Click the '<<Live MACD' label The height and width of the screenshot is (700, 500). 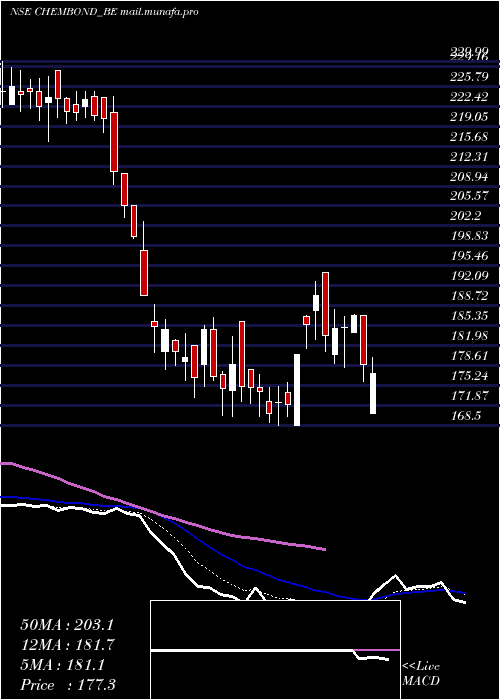pos(421,674)
